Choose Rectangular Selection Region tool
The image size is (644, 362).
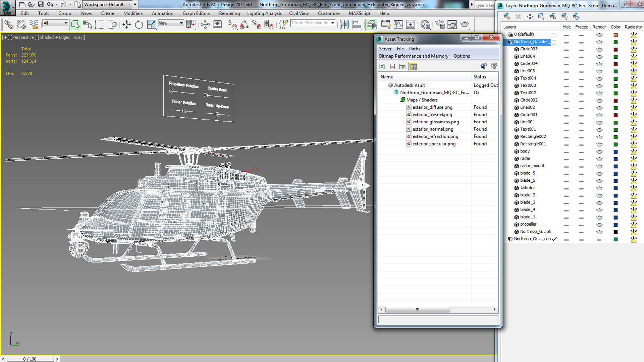click(x=100, y=24)
